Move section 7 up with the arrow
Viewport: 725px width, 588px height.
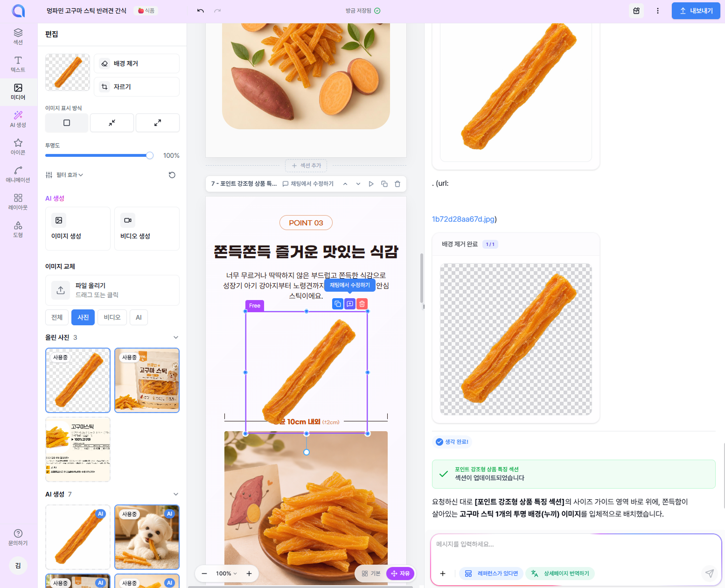[x=345, y=184]
